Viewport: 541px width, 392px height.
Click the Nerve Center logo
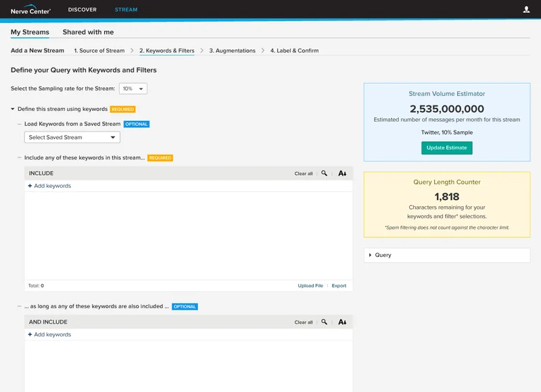[x=30, y=9]
